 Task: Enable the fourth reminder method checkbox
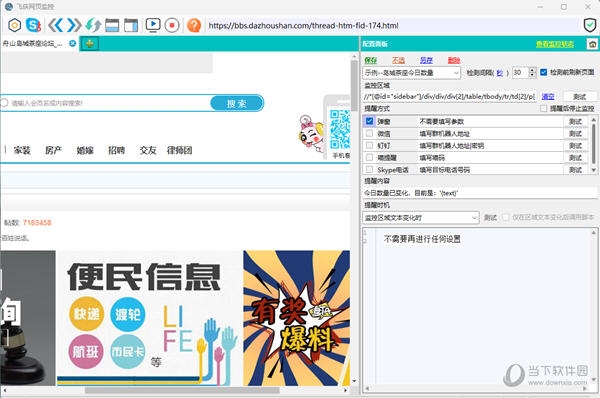click(x=369, y=157)
